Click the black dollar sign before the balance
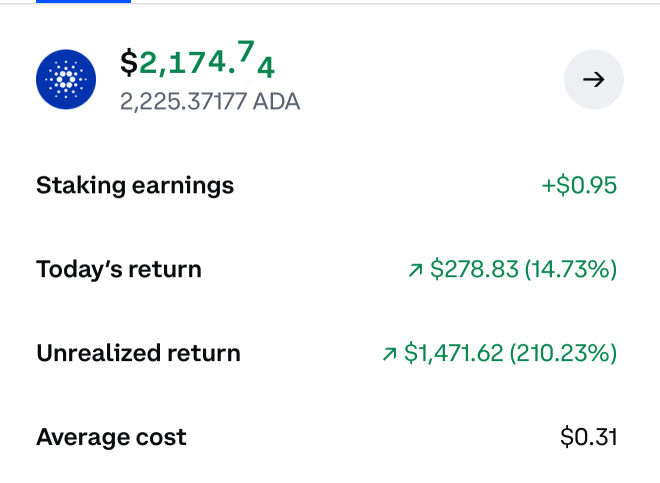The height and width of the screenshot is (483, 660). (x=129, y=62)
